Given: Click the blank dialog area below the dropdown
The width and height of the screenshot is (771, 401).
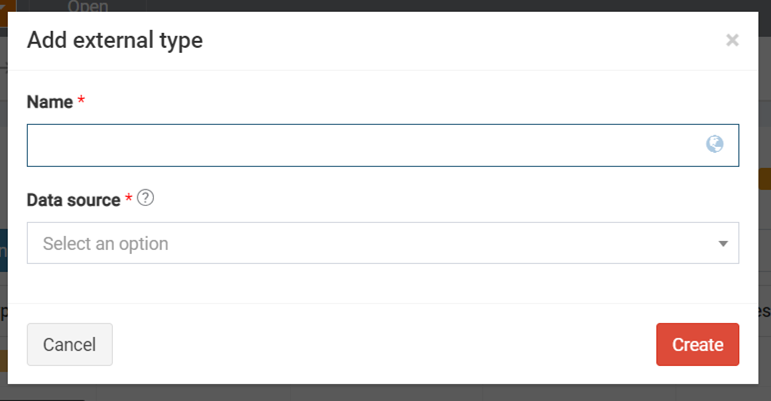Looking at the screenshot, I should click(385, 283).
